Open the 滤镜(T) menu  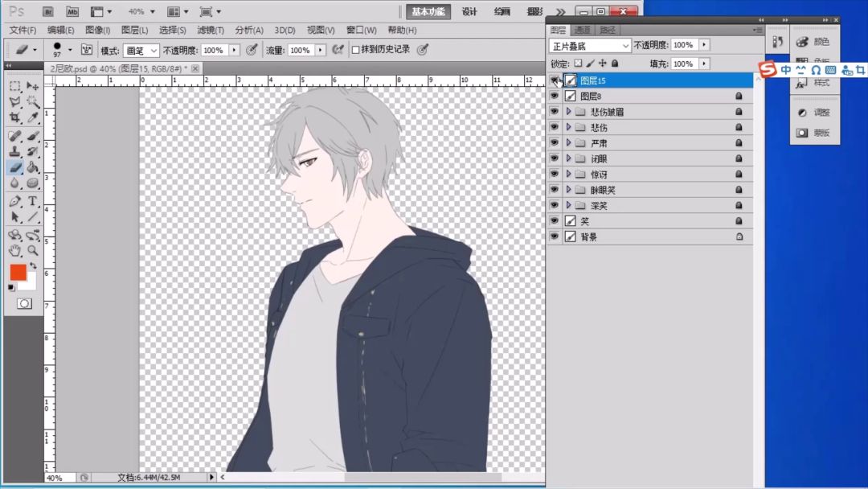click(x=210, y=30)
